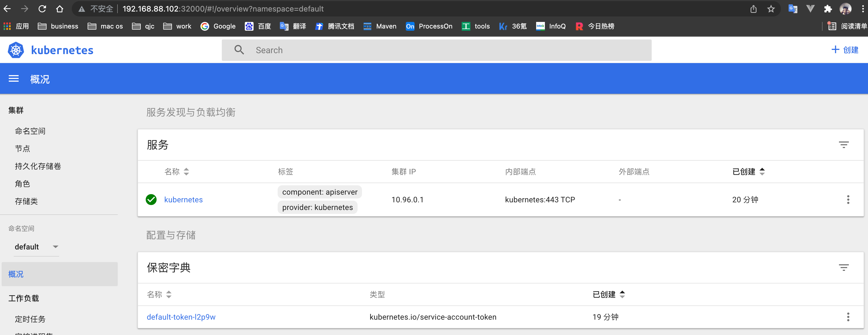868x335 pixels.
Task: Bookmark page with the star icon
Action: [x=771, y=9]
